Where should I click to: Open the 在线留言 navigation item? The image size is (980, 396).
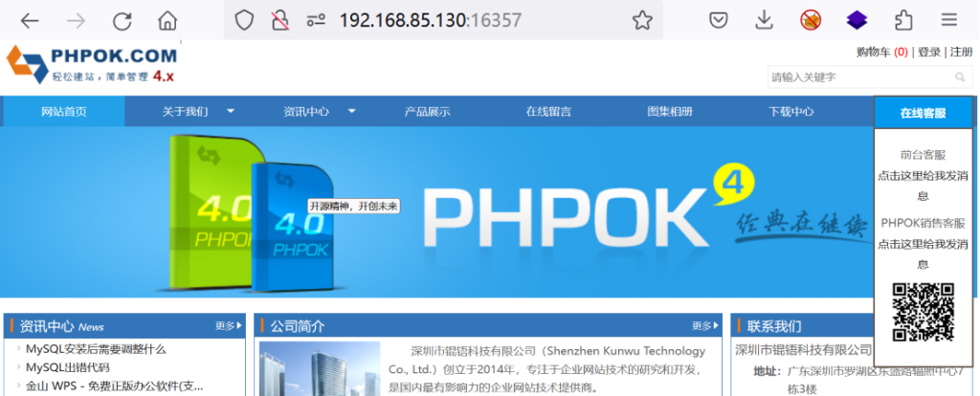click(x=548, y=112)
